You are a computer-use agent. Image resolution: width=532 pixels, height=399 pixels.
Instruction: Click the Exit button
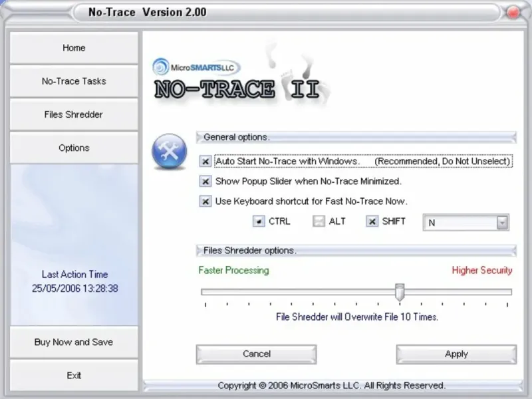tap(74, 375)
